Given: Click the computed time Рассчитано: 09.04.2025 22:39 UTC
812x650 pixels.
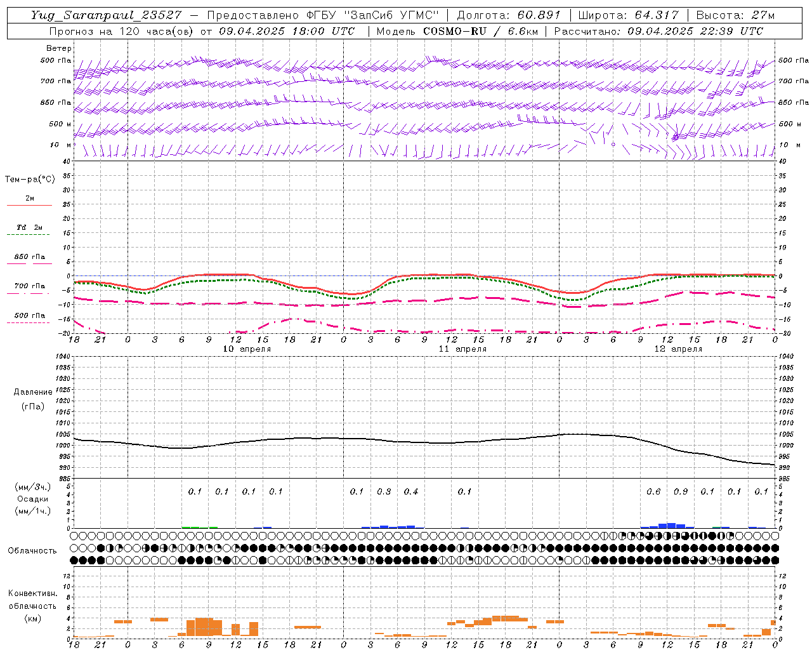Looking at the screenshot, I should pos(658,31).
